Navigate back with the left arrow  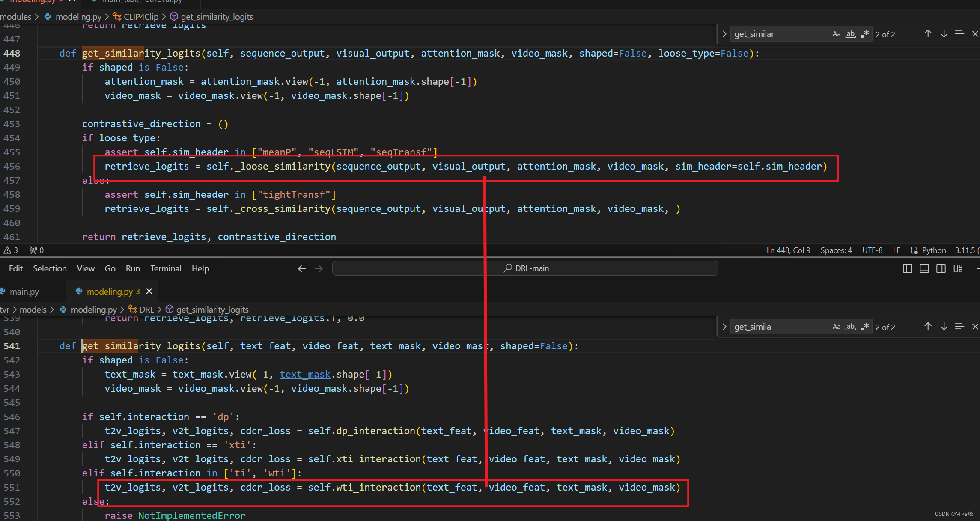302,268
